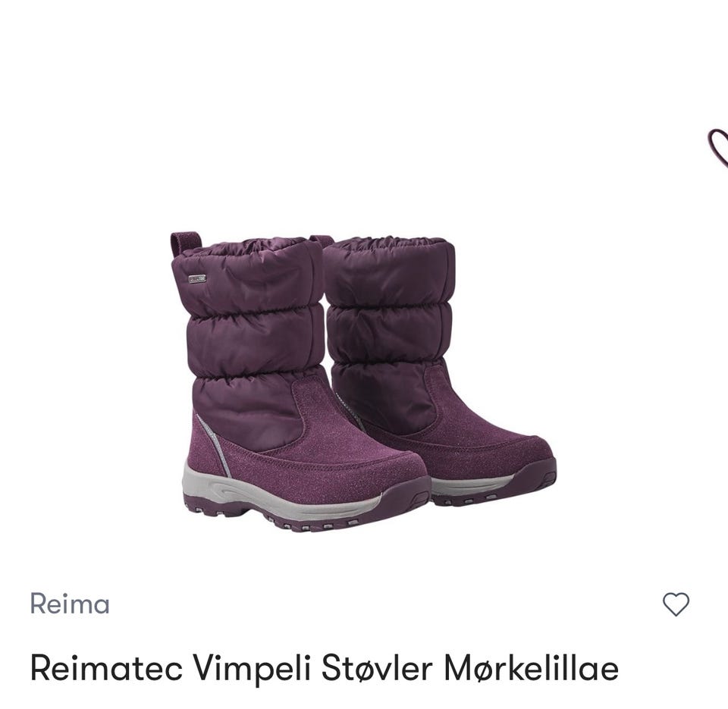
Task: Open the purple boots product image
Action: click(363, 381)
